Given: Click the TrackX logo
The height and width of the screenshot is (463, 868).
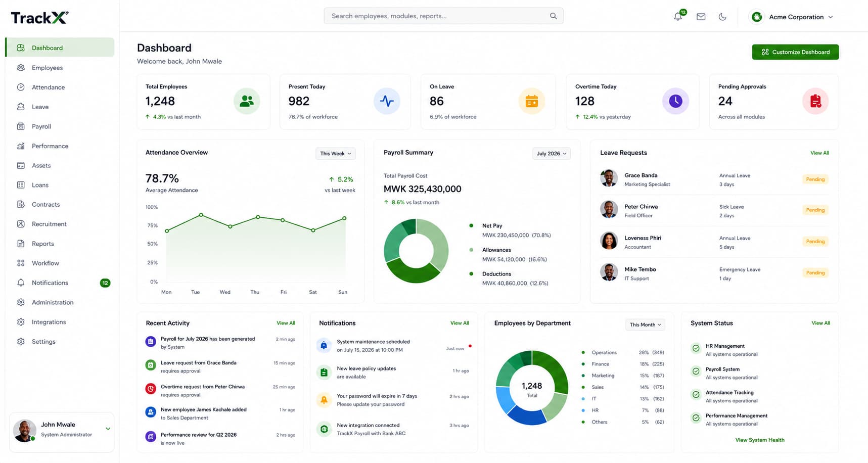Looking at the screenshot, I should pyautogui.click(x=39, y=18).
